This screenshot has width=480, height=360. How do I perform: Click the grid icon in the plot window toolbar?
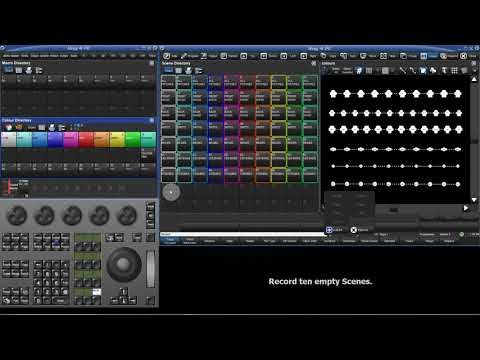[x=454, y=70]
